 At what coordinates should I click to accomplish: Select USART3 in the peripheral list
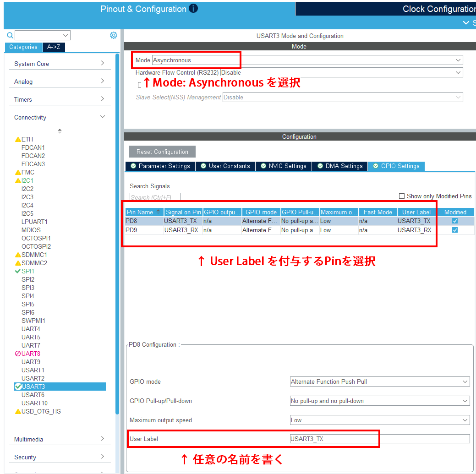[x=33, y=387]
